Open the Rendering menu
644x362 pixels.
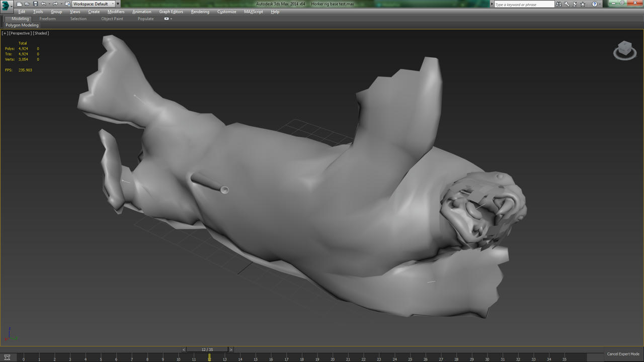click(200, 12)
